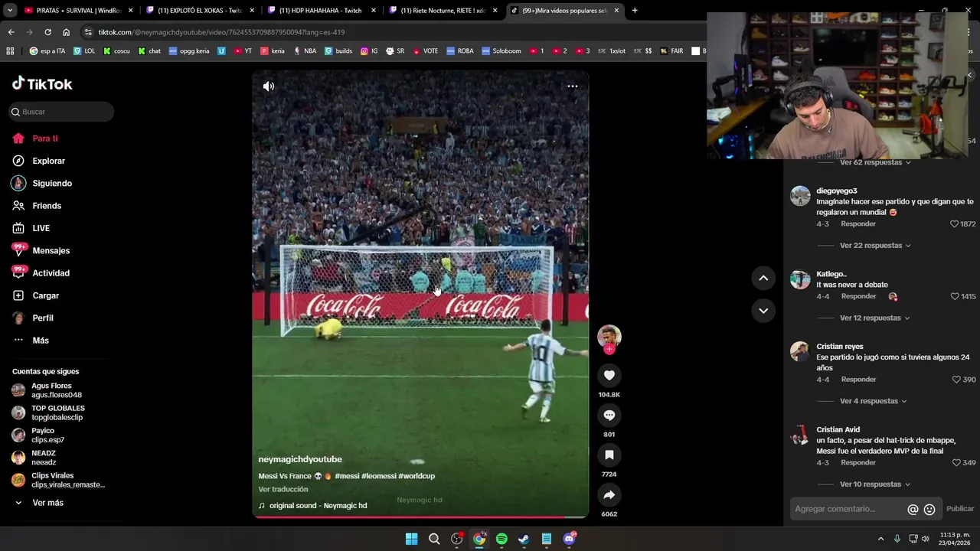980x551 pixels.
Task: Open the emoji picker in comment box
Action: coord(929,509)
